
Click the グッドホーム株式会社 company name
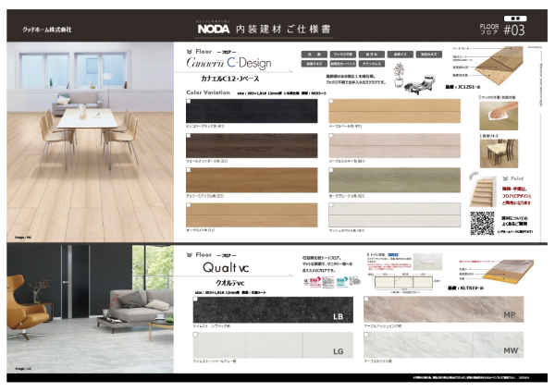pyautogui.click(x=47, y=30)
